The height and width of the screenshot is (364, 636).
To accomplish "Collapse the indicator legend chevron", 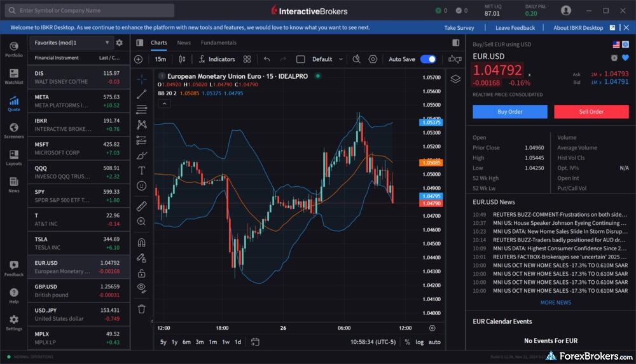I will [x=164, y=104].
